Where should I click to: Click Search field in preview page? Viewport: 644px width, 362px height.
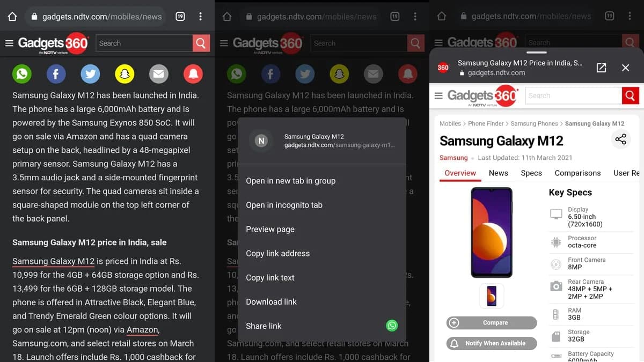pyautogui.click(x=573, y=95)
